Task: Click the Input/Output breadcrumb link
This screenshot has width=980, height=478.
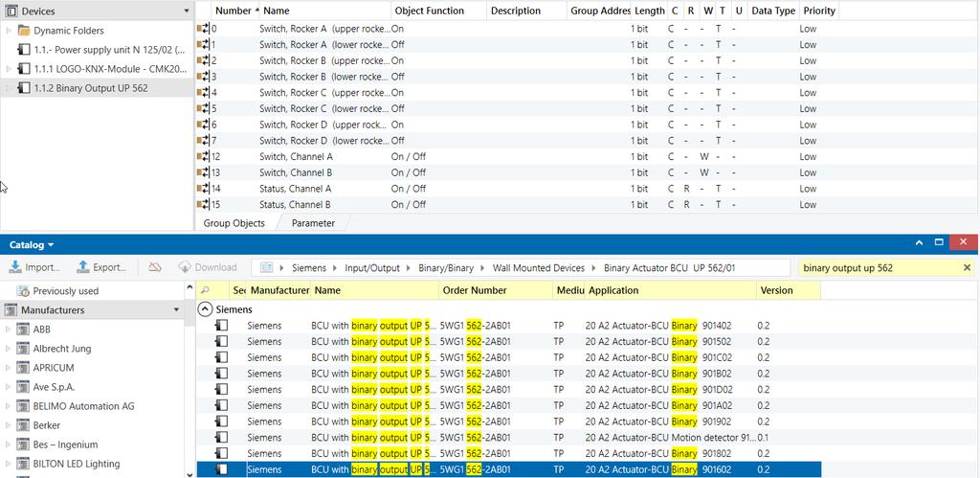Action: tap(372, 268)
